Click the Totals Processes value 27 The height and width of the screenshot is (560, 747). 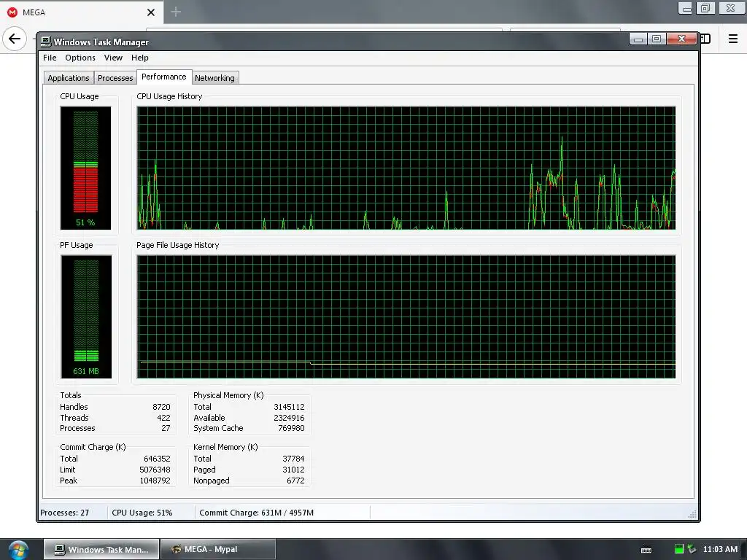(166, 428)
